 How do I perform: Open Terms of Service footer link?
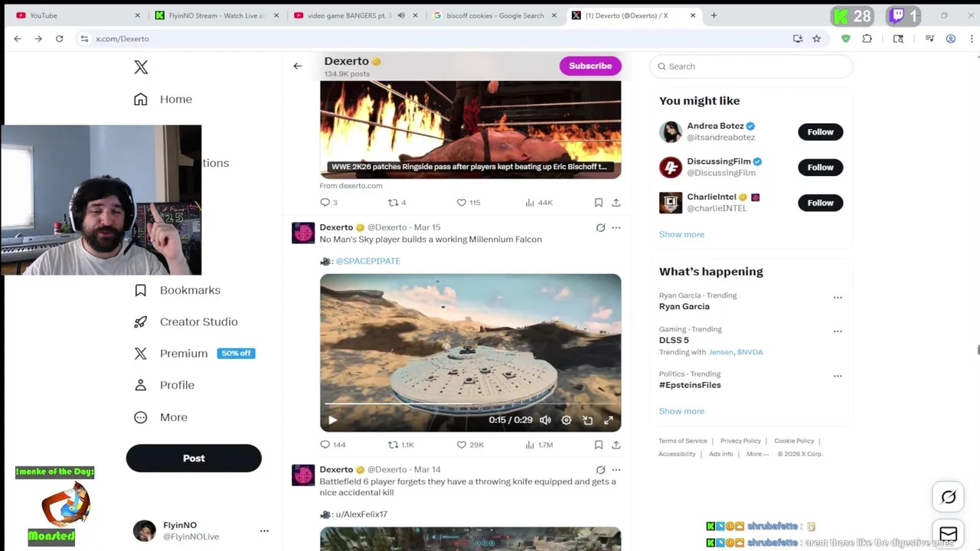click(x=683, y=441)
